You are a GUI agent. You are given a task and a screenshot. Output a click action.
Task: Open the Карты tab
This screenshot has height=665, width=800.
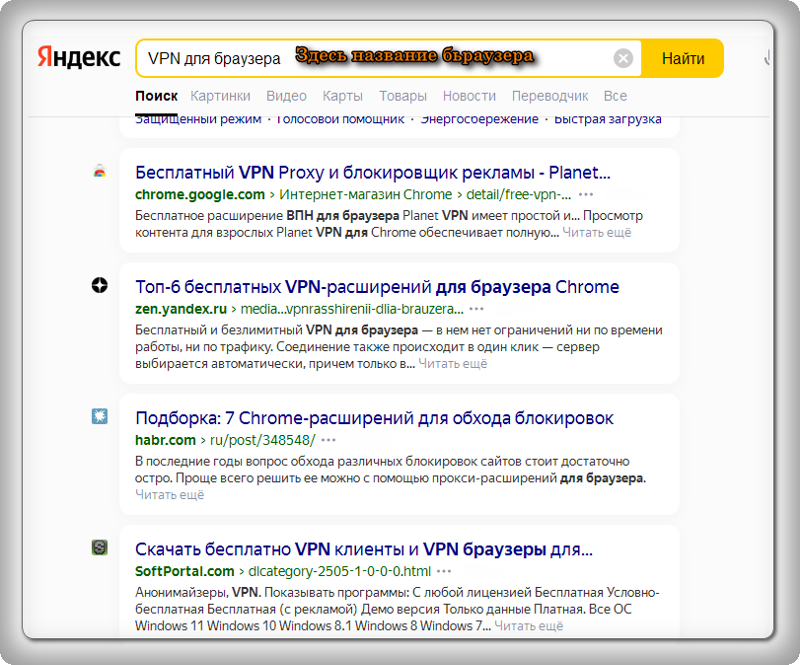click(x=342, y=96)
